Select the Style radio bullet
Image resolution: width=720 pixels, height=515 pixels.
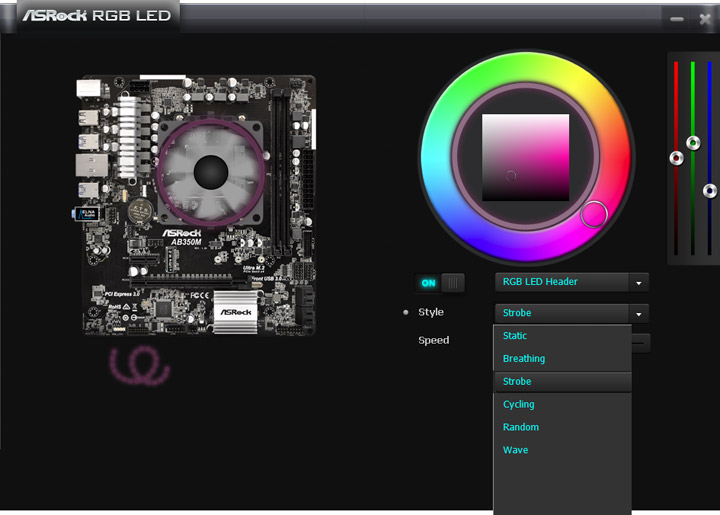coord(405,313)
